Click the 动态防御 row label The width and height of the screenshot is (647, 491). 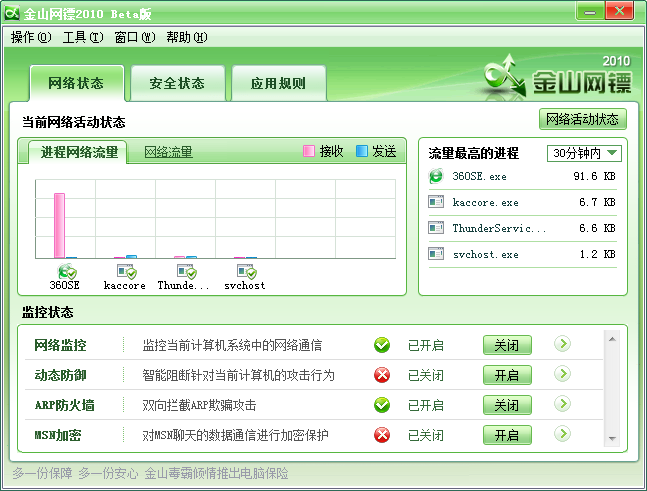(60, 375)
